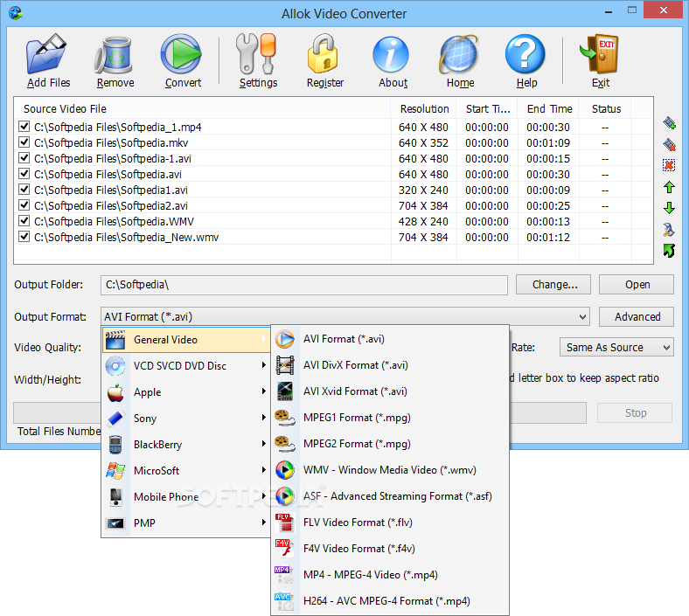The height and width of the screenshot is (616, 689).
Task: Click 00:01:12 end time cell
Action: pyautogui.click(x=548, y=238)
